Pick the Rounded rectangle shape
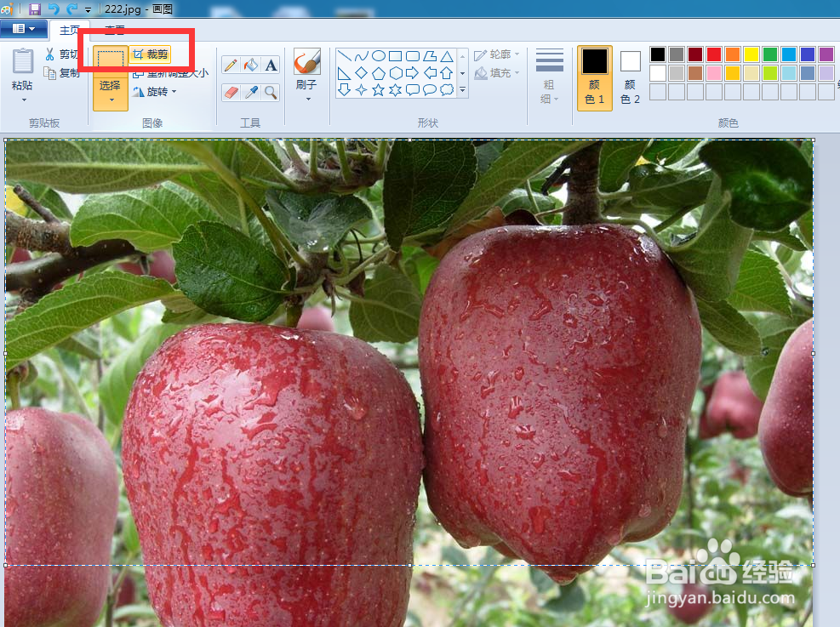 pos(413,56)
